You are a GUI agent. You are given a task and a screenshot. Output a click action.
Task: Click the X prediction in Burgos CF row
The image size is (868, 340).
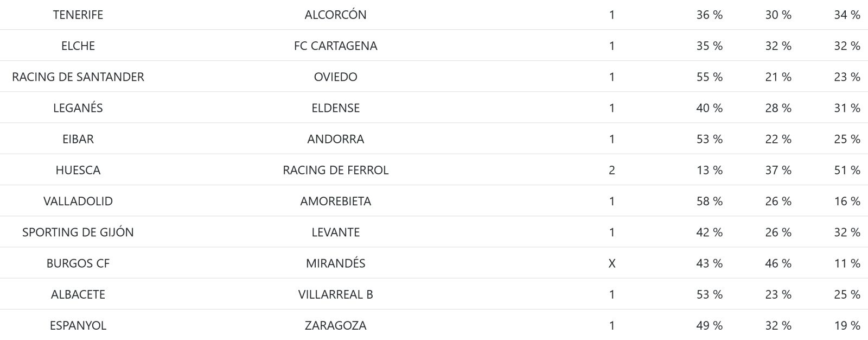pyautogui.click(x=612, y=263)
